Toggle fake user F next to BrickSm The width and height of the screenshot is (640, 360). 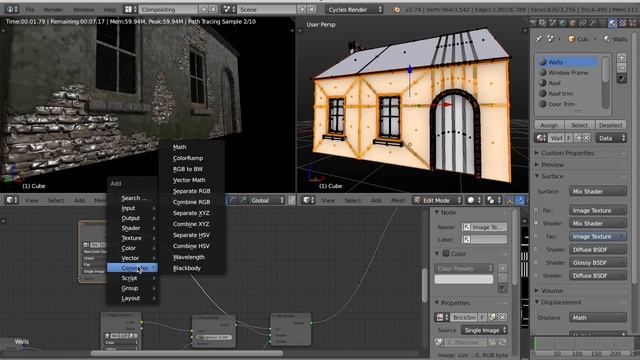[482, 317]
